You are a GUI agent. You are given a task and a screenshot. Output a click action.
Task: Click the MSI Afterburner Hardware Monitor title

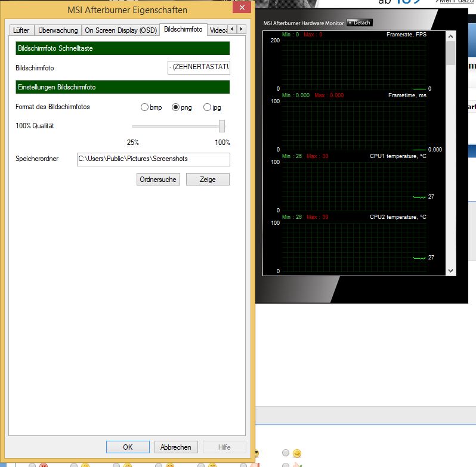coord(303,23)
